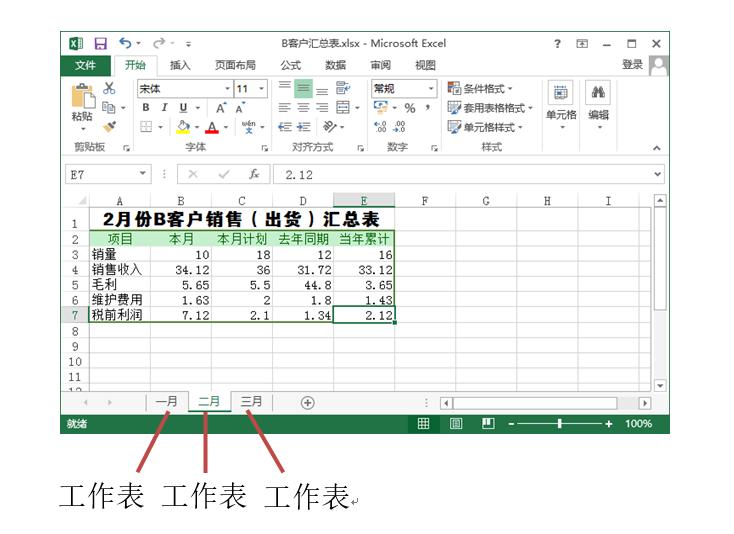
Task: Align text to the left
Action: point(285,108)
